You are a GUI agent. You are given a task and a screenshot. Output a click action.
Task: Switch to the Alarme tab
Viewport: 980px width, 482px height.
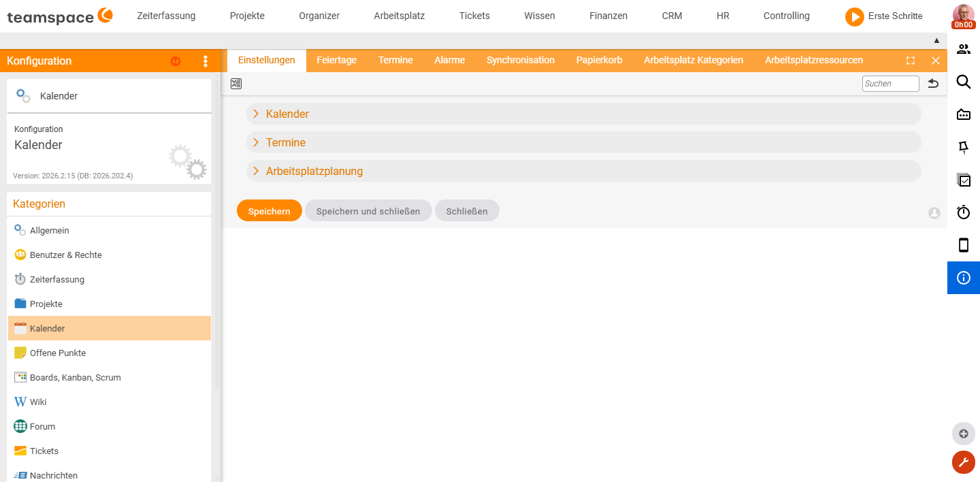[x=449, y=61]
